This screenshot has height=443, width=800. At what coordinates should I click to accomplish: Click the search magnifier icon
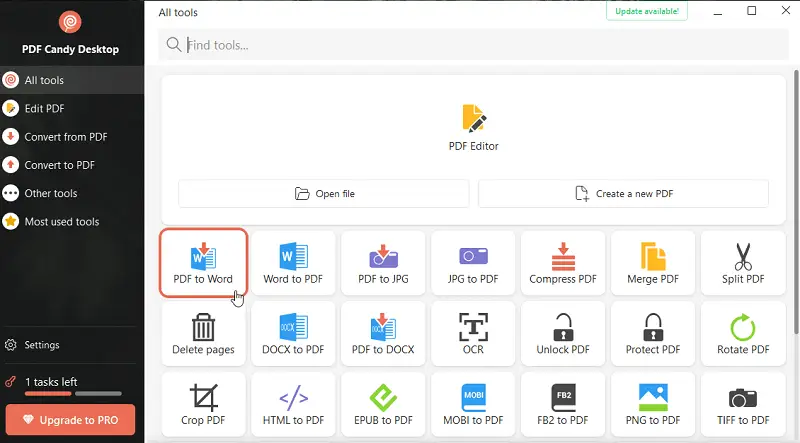174,44
